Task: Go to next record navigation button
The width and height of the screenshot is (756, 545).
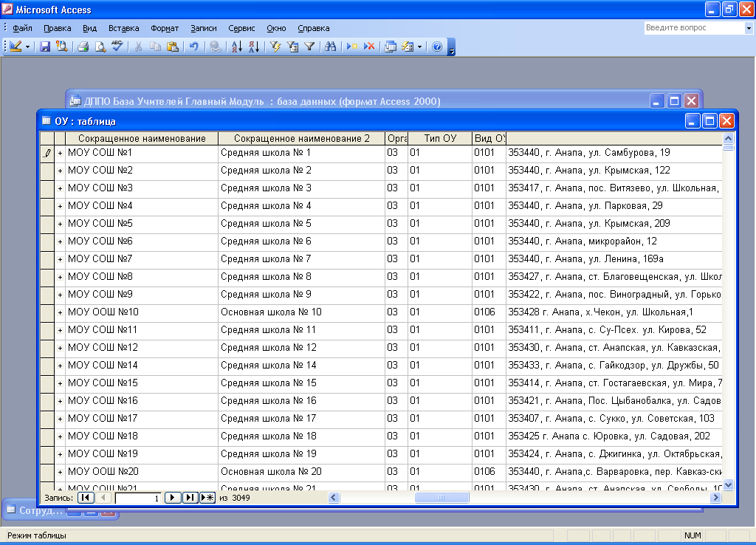Action: click(173, 498)
